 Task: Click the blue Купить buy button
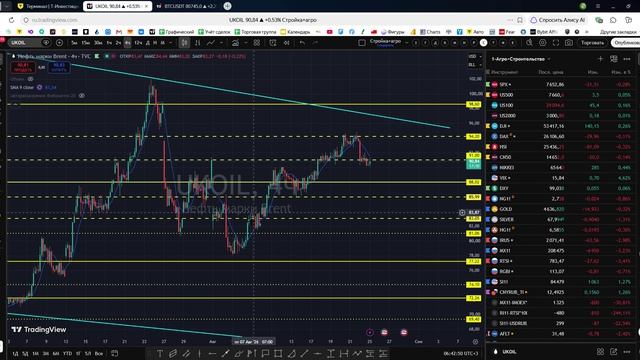(x=59, y=67)
